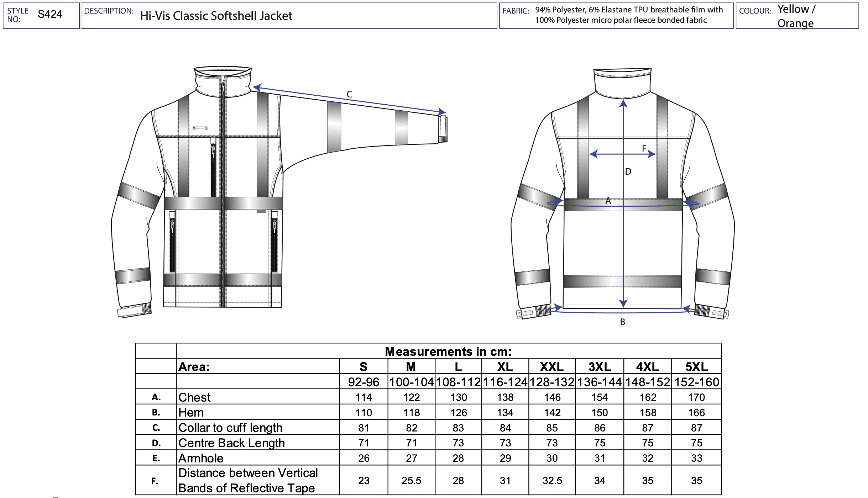Click Collar to cuff value 86

coord(600,428)
